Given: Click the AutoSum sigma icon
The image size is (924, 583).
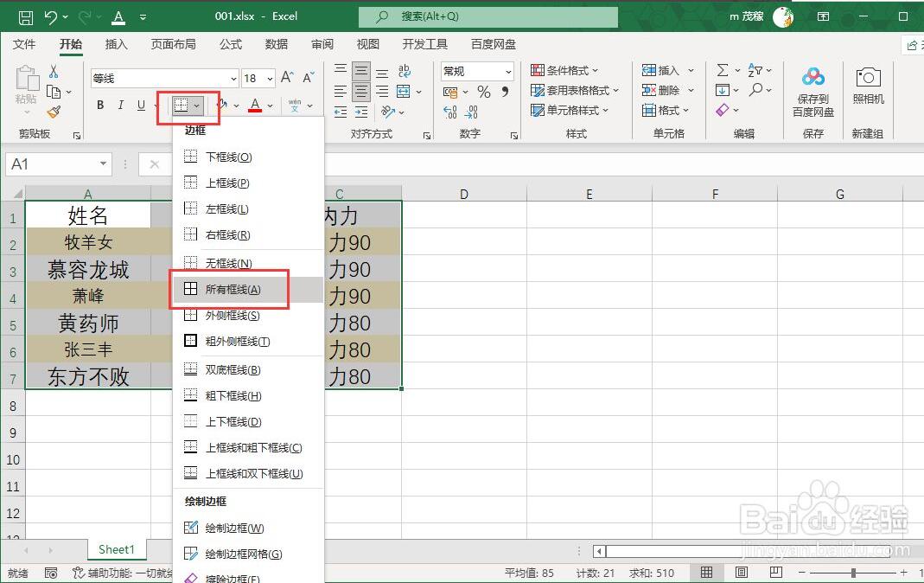Looking at the screenshot, I should click(723, 69).
